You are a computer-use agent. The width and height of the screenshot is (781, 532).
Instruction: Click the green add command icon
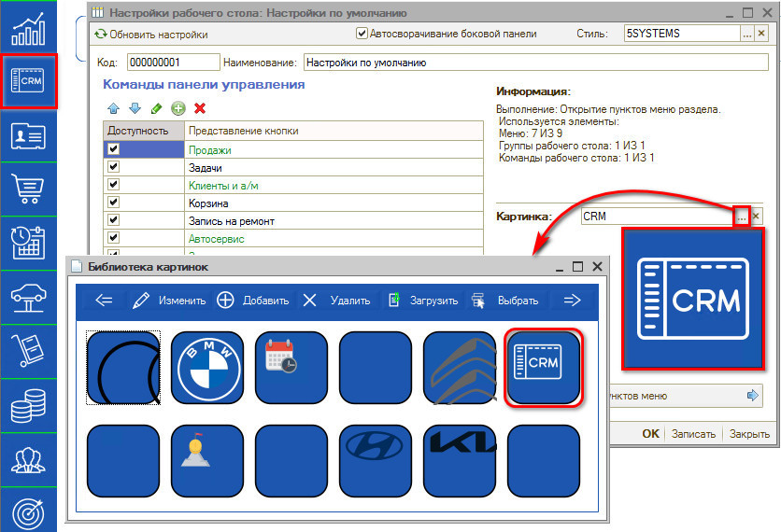[x=178, y=108]
